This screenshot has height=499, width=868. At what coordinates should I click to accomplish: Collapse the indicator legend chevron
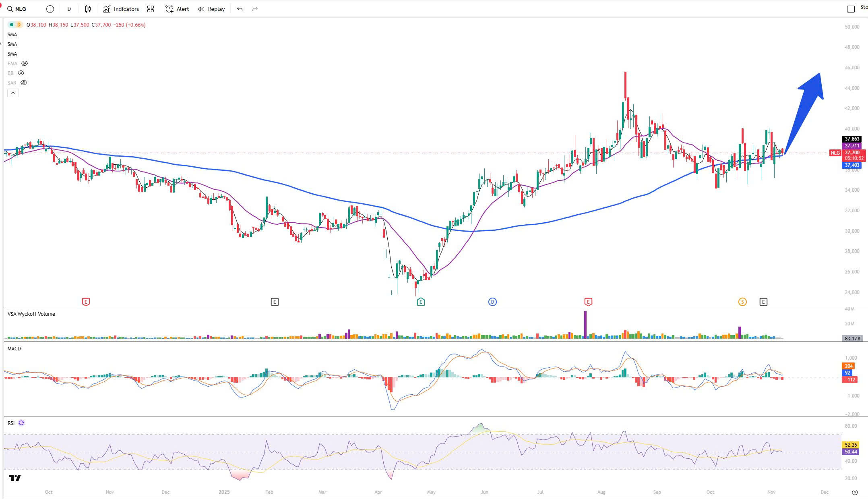[13, 93]
